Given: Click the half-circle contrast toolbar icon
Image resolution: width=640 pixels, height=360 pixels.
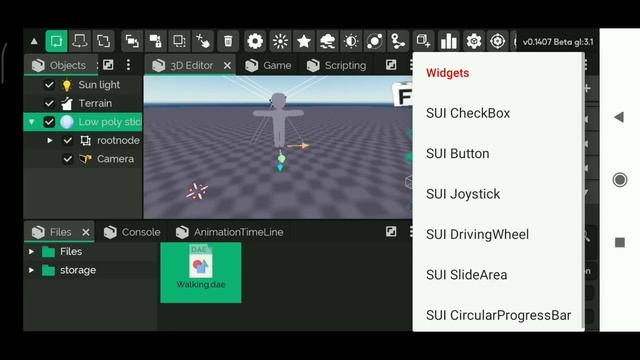Looking at the screenshot, I should tap(351, 41).
